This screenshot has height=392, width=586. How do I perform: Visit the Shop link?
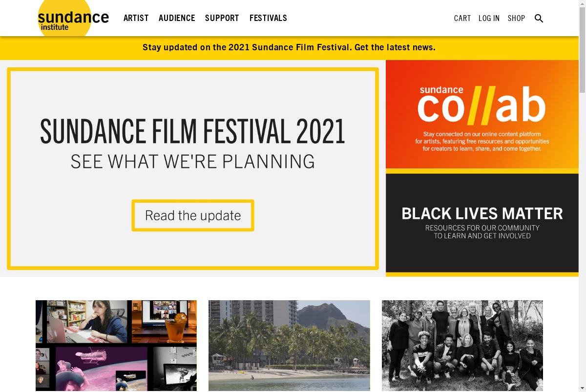click(x=516, y=19)
